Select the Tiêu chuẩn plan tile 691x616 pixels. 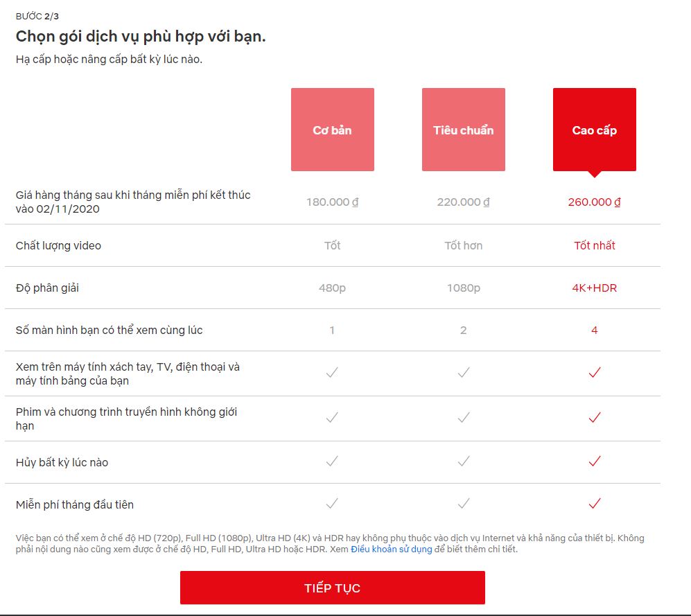(x=463, y=130)
